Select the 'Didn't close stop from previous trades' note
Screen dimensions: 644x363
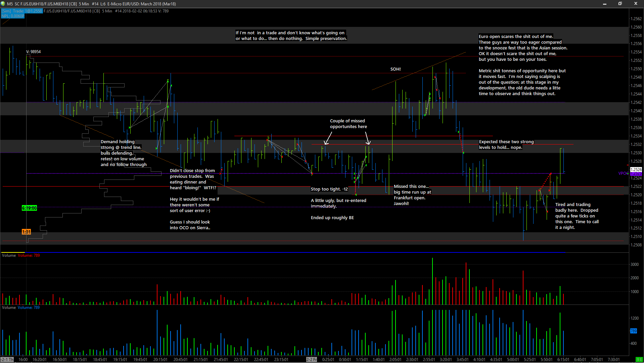pos(193,179)
